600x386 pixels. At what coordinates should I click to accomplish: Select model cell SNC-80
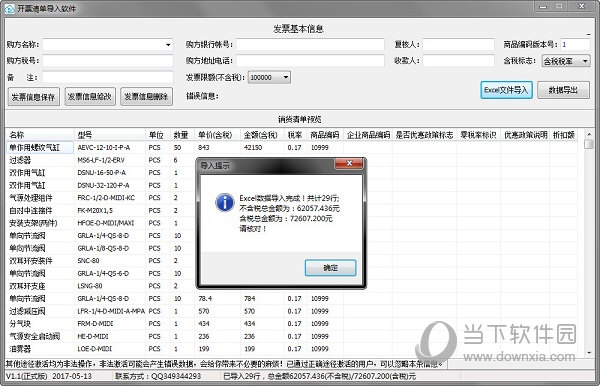point(109,261)
